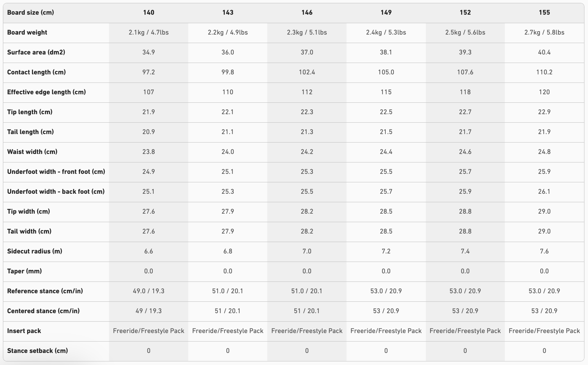Select the 118 effective edge length value

click(x=465, y=92)
